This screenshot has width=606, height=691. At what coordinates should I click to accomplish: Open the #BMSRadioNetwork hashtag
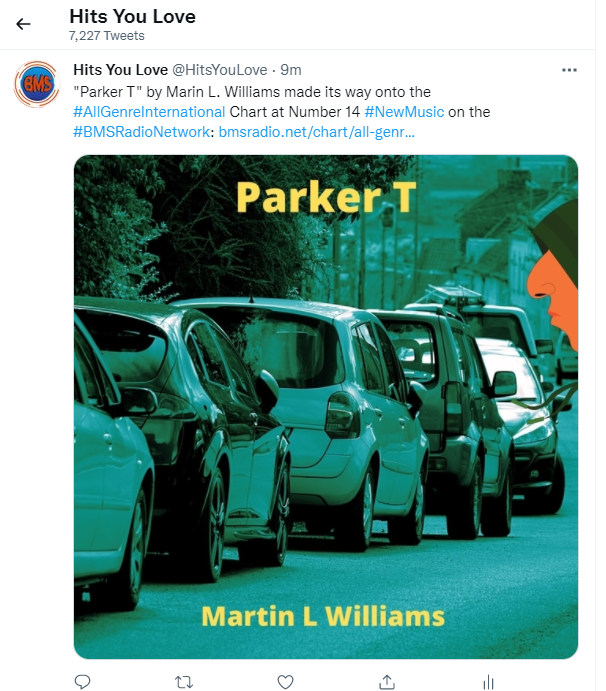click(141, 132)
